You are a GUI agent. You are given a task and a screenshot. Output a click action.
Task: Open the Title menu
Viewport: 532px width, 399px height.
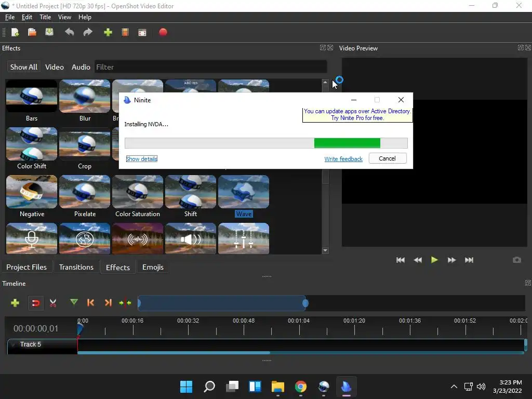pos(45,17)
